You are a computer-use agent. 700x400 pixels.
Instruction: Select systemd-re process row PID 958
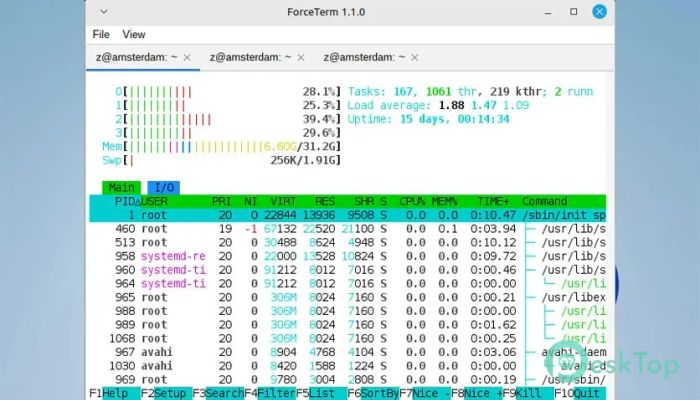click(348, 256)
